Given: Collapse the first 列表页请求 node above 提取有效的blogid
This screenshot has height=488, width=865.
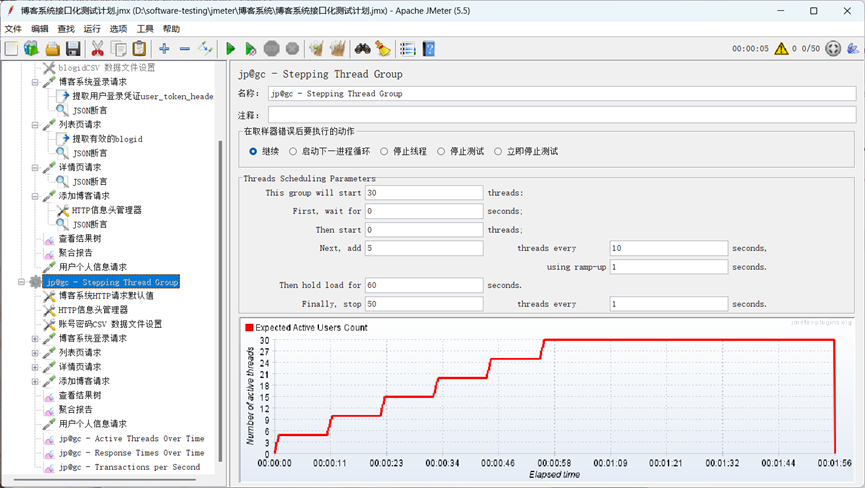Looking at the screenshot, I should pyautogui.click(x=35, y=125).
